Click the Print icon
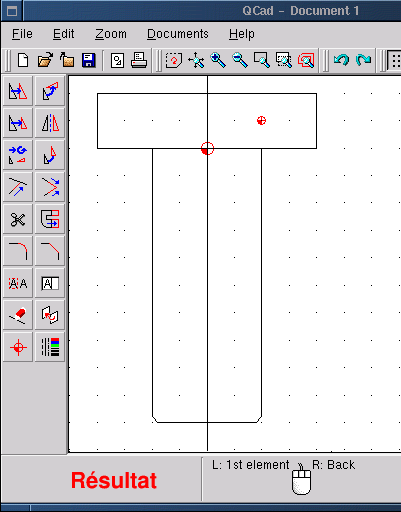 tap(139, 61)
